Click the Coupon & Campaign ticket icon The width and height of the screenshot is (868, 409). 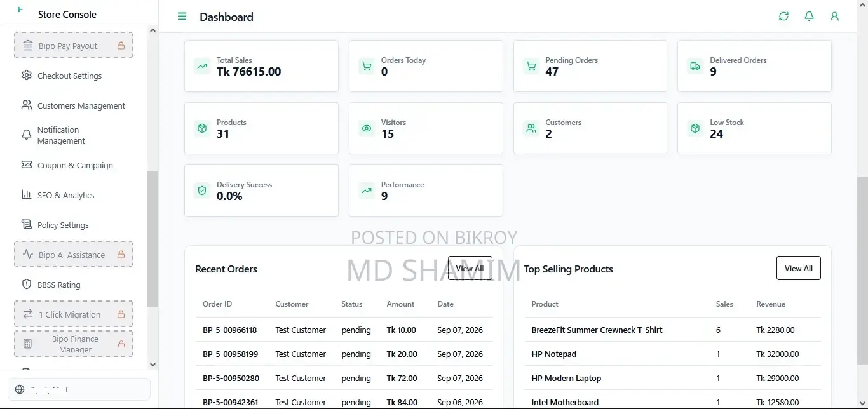coord(26,165)
